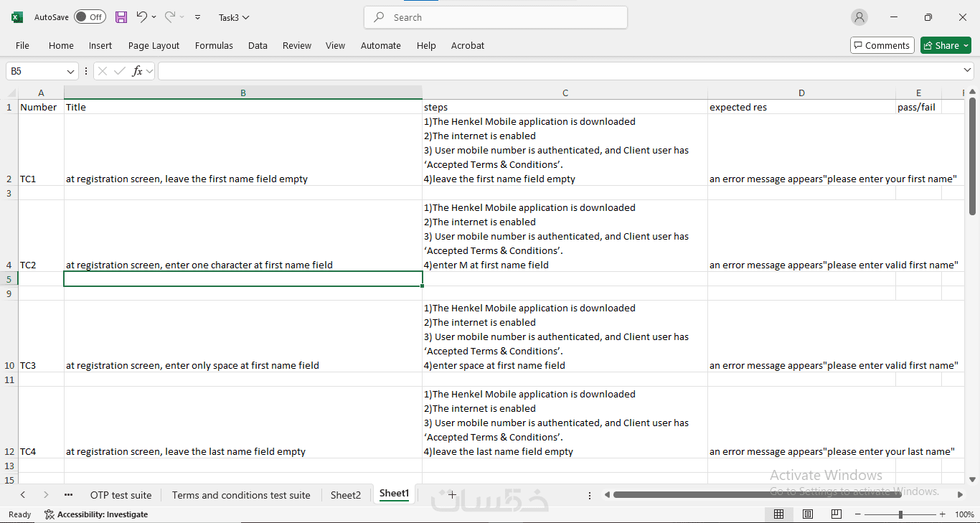The image size is (980, 523).
Task: Click the Insert Function fx icon
Action: (x=137, y=71)
